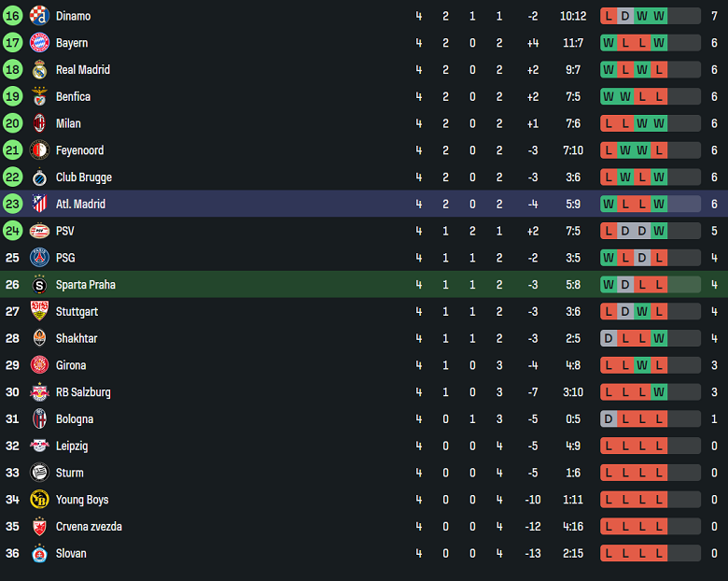Screen dimensions: 728x581
Task: Click Dinamo's draw form badge
Action: [625, 16]
